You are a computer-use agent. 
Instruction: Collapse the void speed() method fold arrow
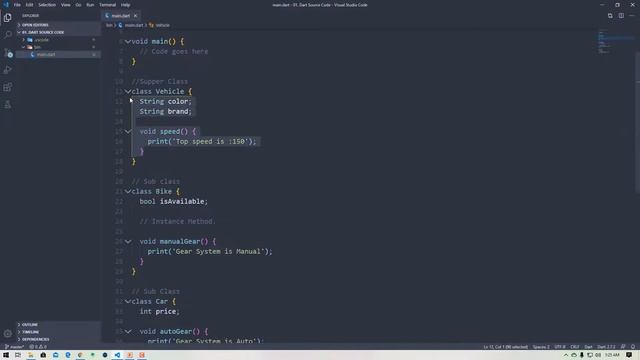(x=128, y=131)
